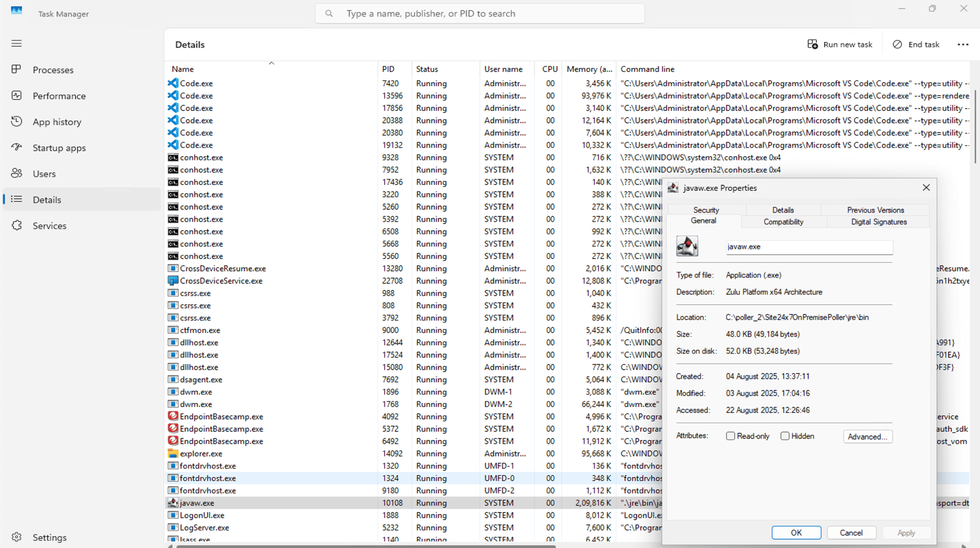Viewport: 980px width, 548px height.
Task: Select fontdrvhost.exe icon with PID 1320
Action: 173,466
